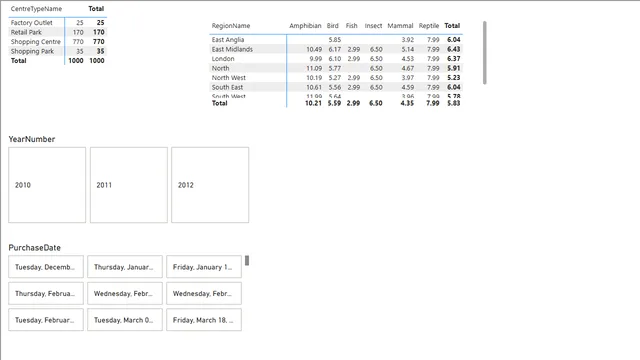Pick the 'Tuesday, March 0...' date tile

pyautogui.click(x=124, y=320)
